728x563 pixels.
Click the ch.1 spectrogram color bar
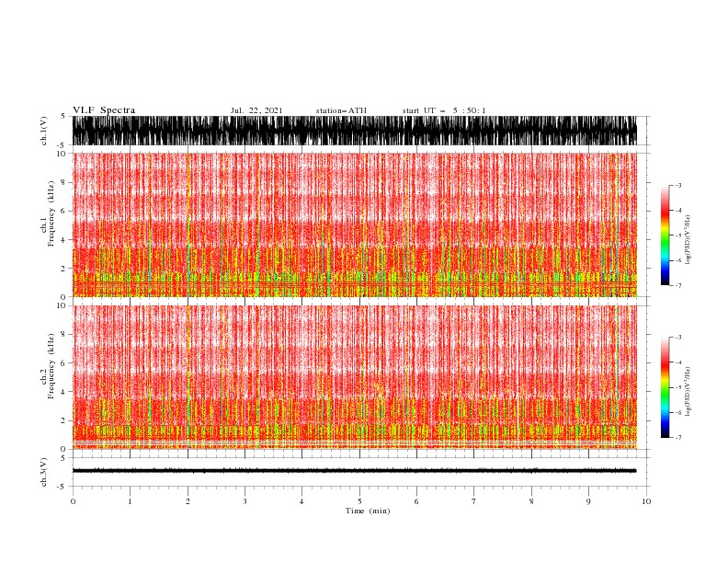click(x=665, y=236)
